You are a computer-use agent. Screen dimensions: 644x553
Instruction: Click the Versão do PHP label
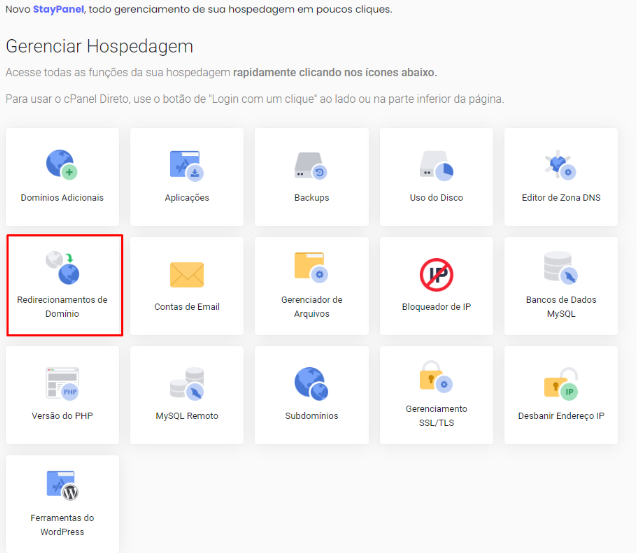(x=62, y=416)
